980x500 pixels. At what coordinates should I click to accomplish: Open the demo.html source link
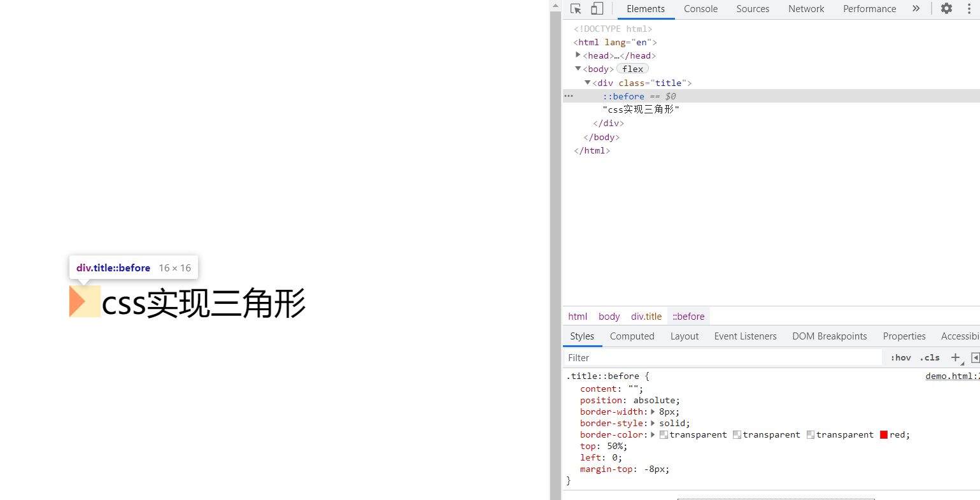pos(953,376)
